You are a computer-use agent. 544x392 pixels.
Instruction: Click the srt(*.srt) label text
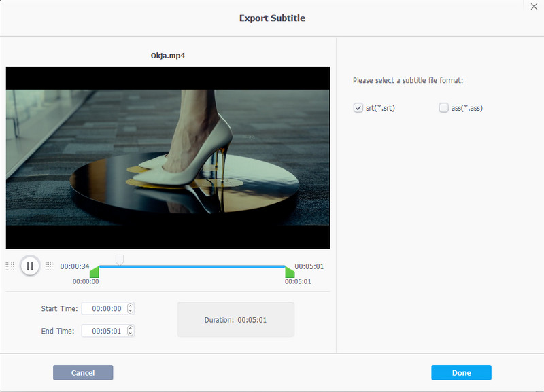(x=380, y=108)
